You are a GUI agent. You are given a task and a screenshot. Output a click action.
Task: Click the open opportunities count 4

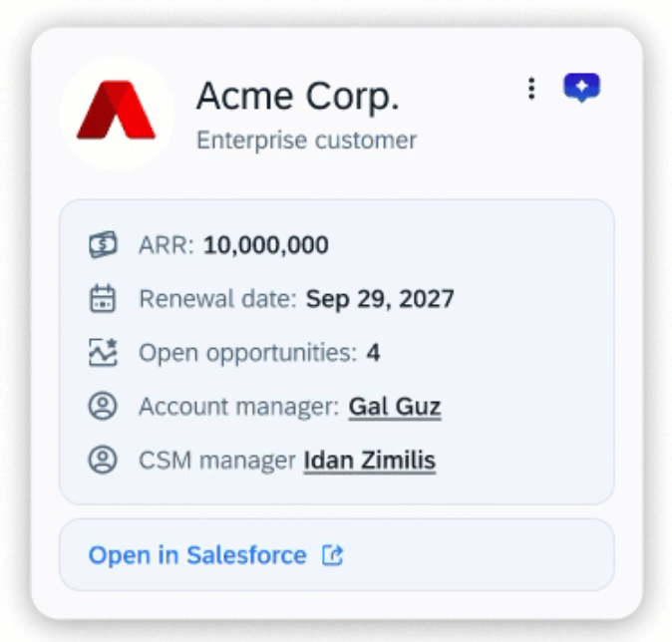coord(373,353)
